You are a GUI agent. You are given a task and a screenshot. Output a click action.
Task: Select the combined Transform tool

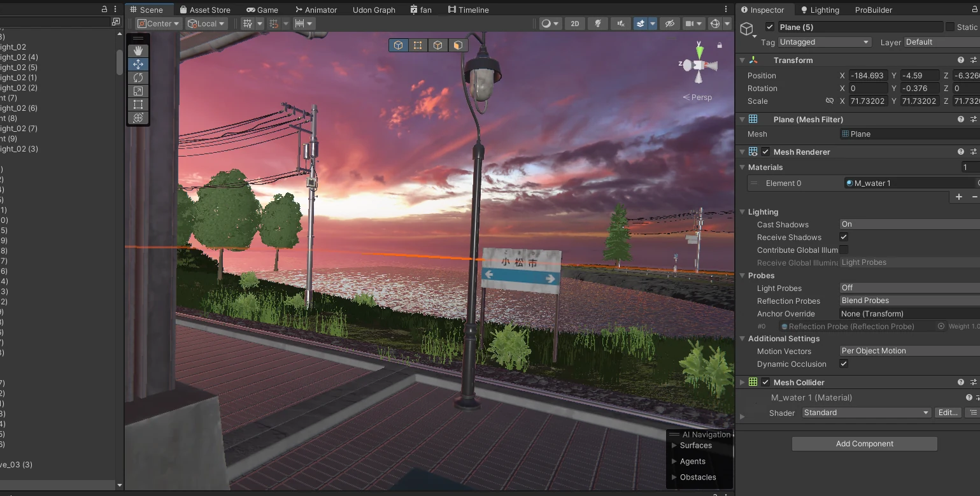[138, 118]
